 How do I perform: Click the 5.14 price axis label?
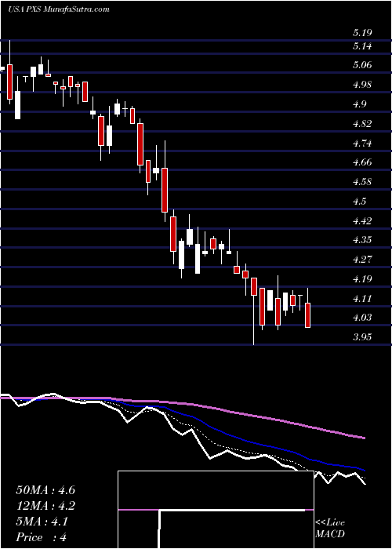point(362,46)
